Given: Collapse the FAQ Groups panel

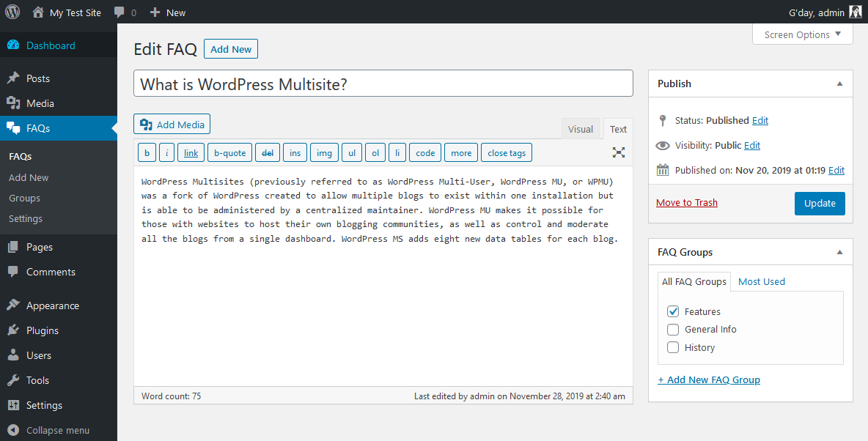Looking at the screenshot, I should coord(839,252).
